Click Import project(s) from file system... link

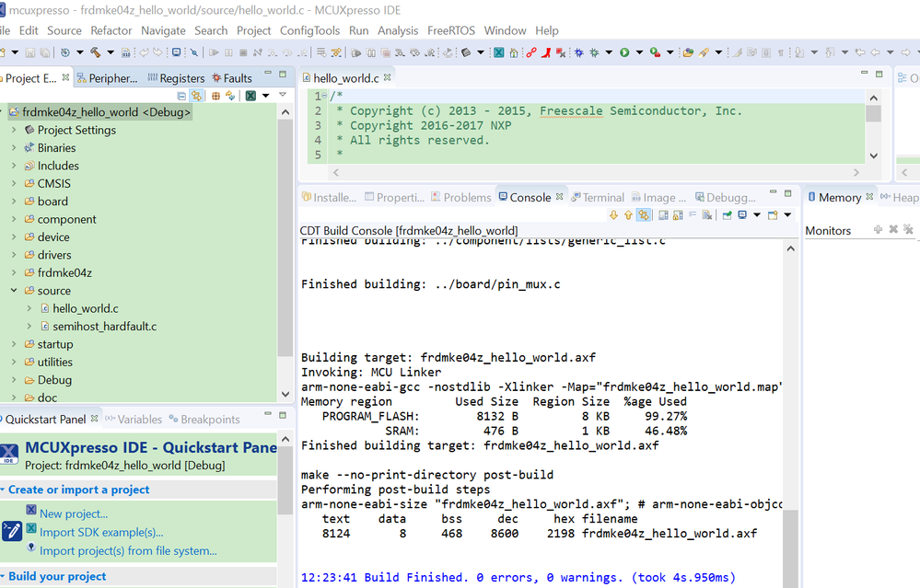click(128, 550)
